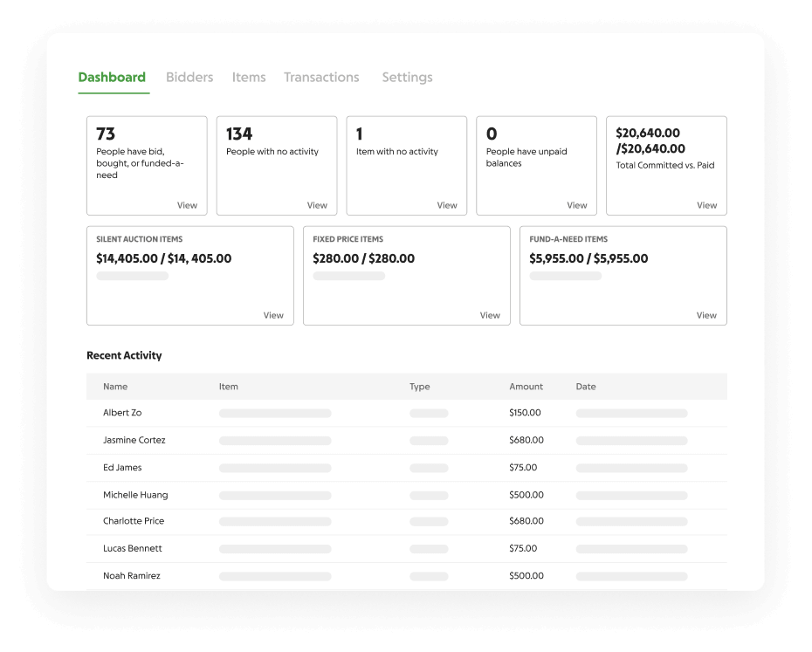Click View on People with no activity card

[317, 205]
